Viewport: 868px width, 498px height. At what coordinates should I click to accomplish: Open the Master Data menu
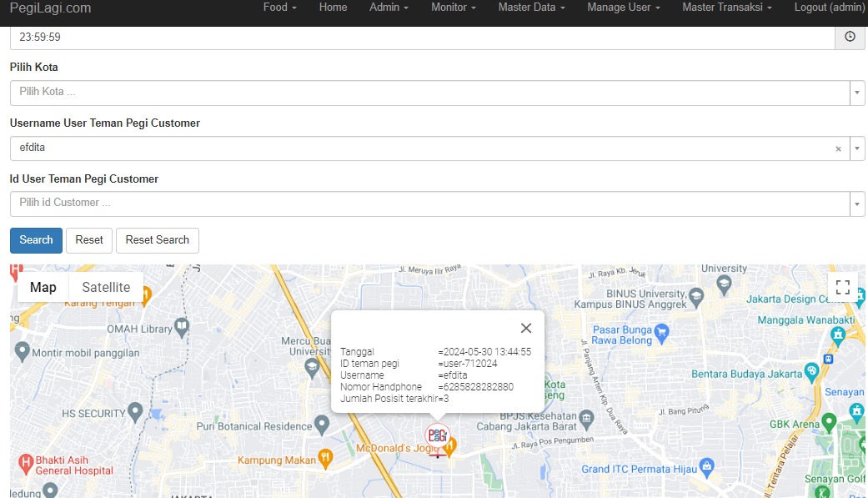pyautogui.click(x=531, y=8)
